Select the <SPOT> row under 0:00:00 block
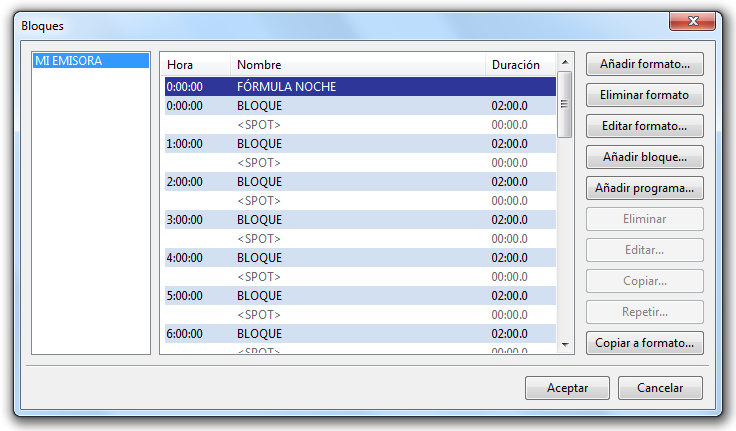The width and height of the screenshot is (736, 431). point(360,125)
